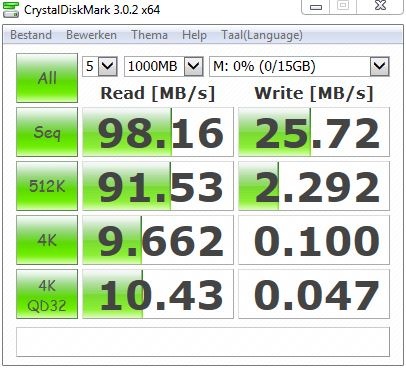Select the Seq write result 25.72
This screenshot has width=406, height=368.
314,132
